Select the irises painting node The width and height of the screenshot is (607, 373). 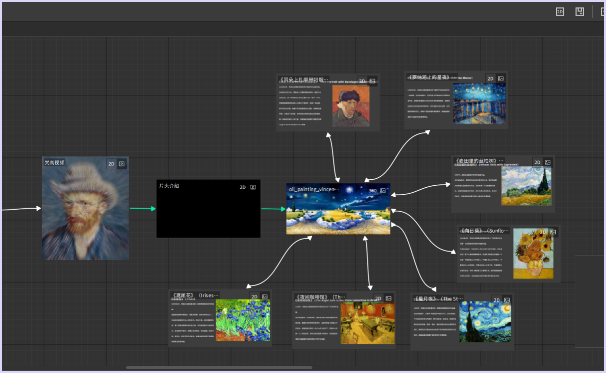(220, 318)
